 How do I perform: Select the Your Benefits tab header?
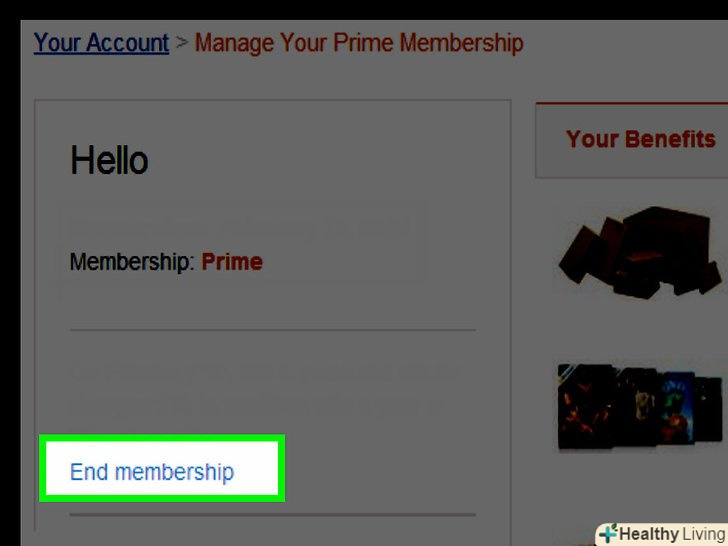[640, 140]
